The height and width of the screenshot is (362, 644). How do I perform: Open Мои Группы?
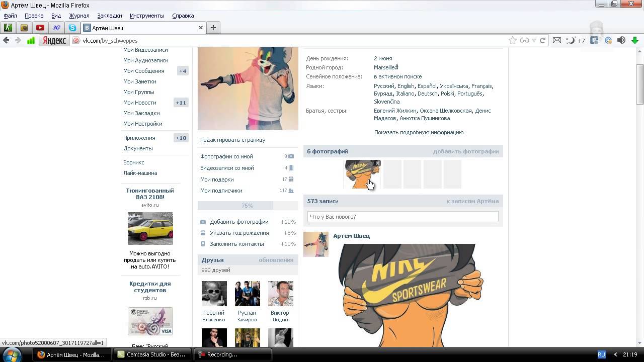point(139,92)
